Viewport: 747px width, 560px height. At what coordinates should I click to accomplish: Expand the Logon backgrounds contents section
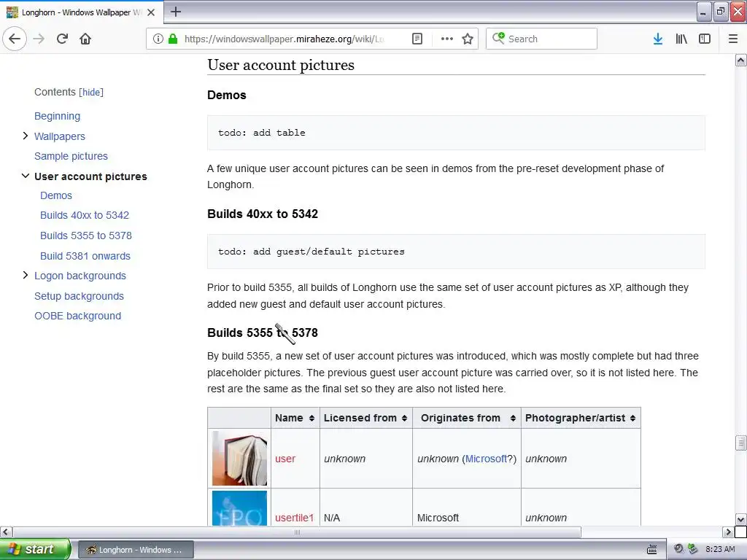click(x=26, y=276)
